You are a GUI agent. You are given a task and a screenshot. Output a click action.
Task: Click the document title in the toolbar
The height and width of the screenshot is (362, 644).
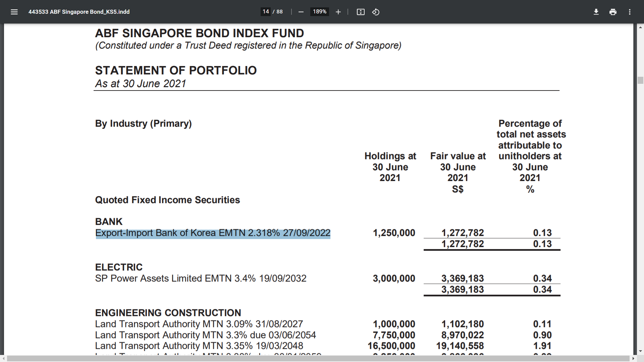coord(79,12)
